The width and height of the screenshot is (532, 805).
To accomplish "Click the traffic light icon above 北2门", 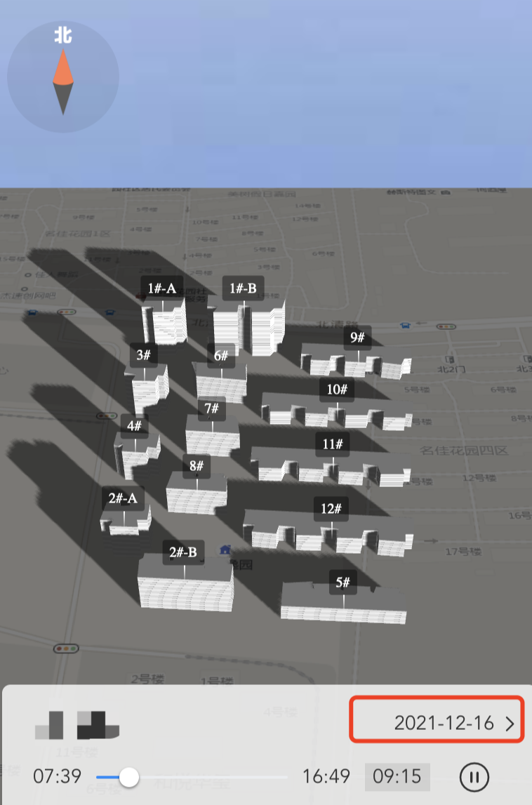I will click(x=445, y=326).
